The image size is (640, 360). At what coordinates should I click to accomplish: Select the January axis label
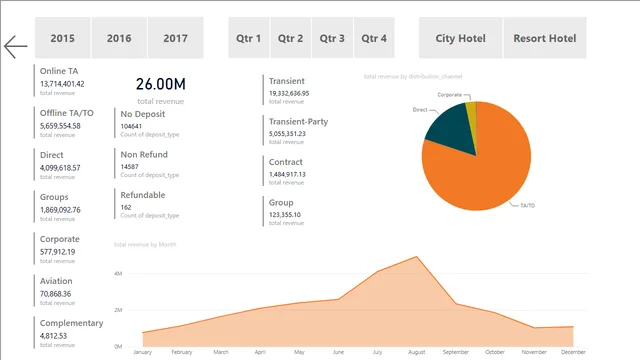click(142, 352)
